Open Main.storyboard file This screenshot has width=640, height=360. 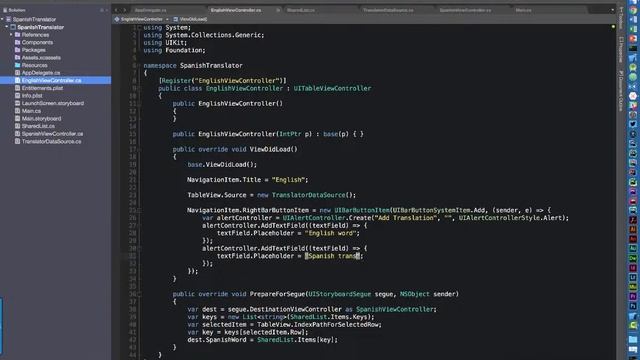(x=41, y=118)
